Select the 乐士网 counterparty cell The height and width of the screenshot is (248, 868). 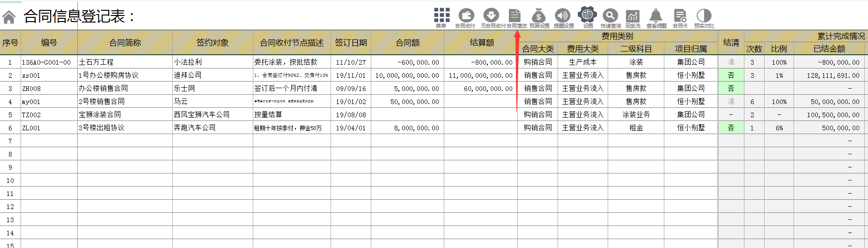213,88
